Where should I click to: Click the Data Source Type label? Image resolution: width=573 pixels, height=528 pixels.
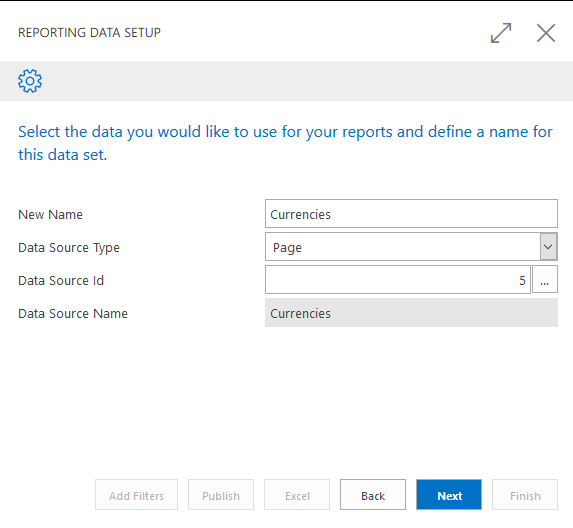[69, 248]
